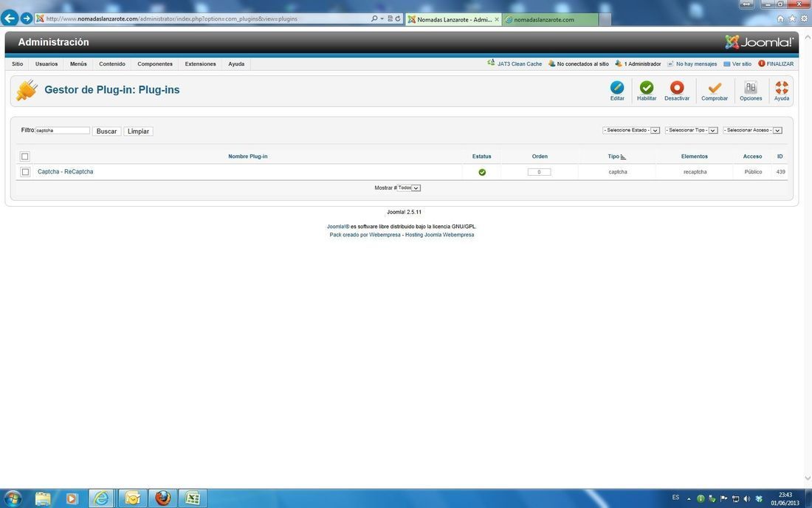Open browser Favorites star icon
This screenshot has height=508, width=812.
click(x=792, y=18)
